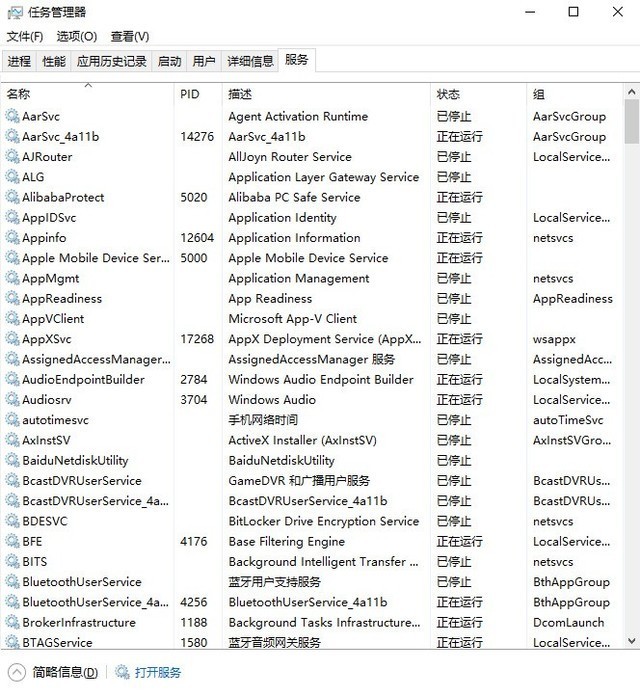Click the 'Windows Audio Endpoint Builder' description
The height and width of the screenshot is (696, 640).
click(321, 380)
